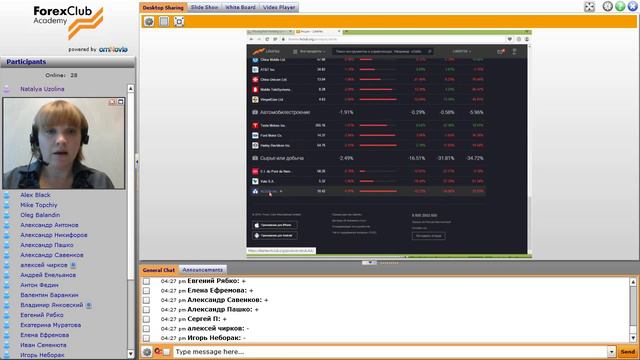Click participants list scroll-up arrow
This screenshot has width=640, height=360.
(x=131, y=89)
